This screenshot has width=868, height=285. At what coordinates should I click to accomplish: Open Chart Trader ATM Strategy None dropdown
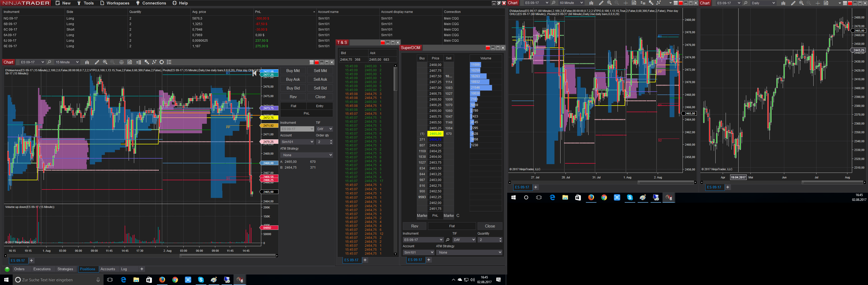click(x=306, y=155)
